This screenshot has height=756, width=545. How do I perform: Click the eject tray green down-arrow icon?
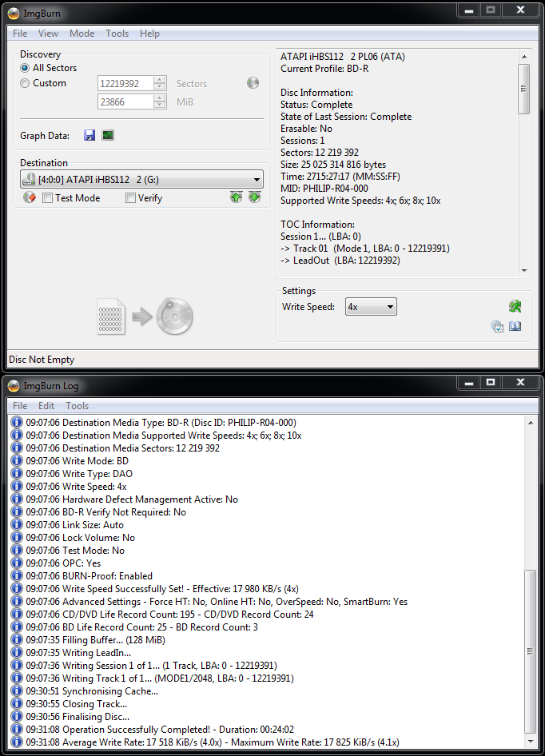tap(255, 197)
